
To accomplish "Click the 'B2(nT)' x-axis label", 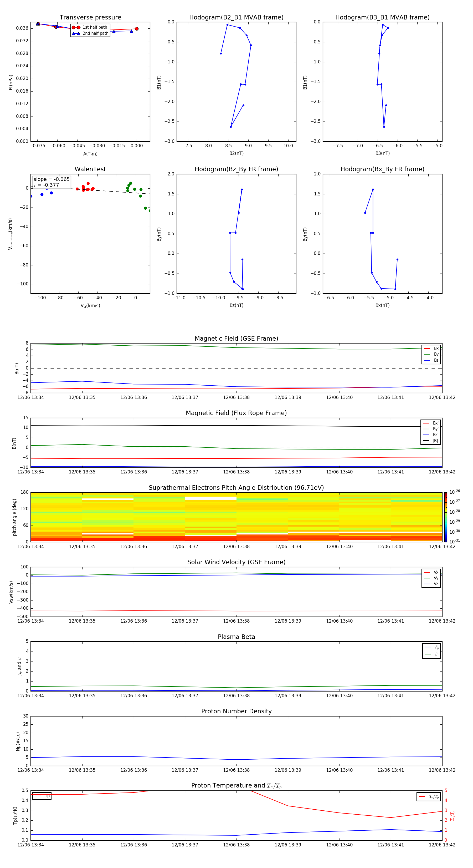I will click(x=236, y=153).
